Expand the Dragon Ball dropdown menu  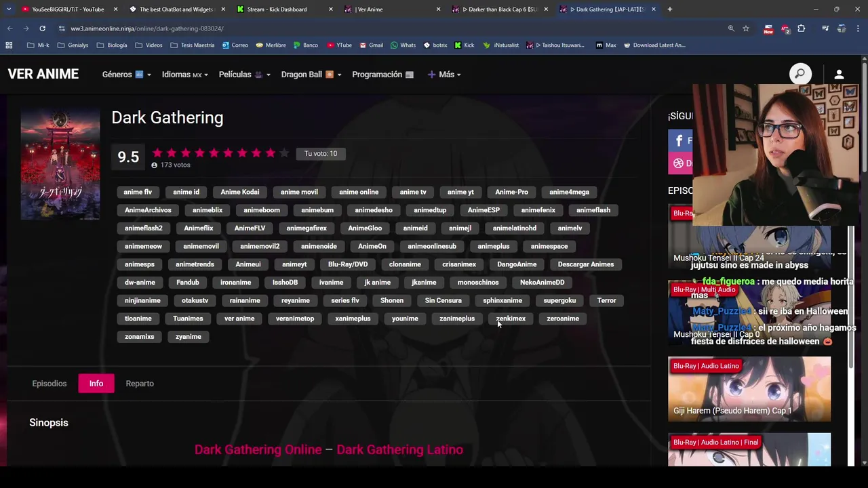pyautogui.click(x=311, y=75)
